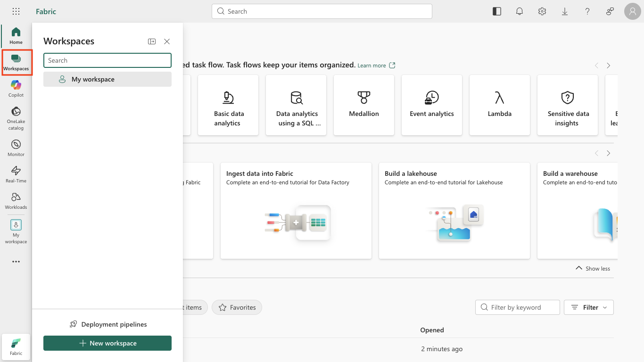Viewport: 644px width, 362px height.
Task: Select the Lambda task flow card
Action: (x=500, y=105)
